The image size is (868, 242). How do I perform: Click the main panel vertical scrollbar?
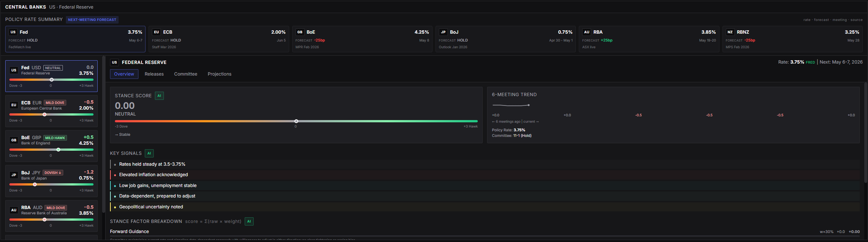pos(866,133)
